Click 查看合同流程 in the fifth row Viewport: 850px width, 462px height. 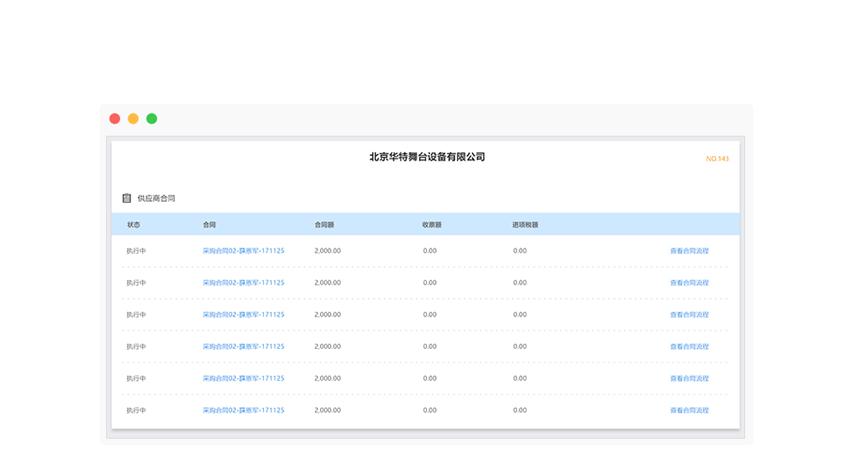(x=689, y=379)
